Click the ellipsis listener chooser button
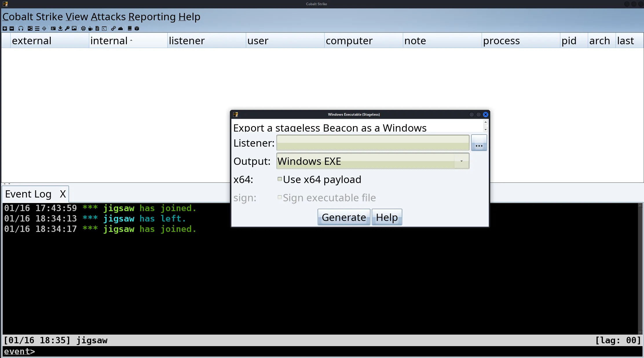The width and height of the screenshot is (644, 358). 479,143
